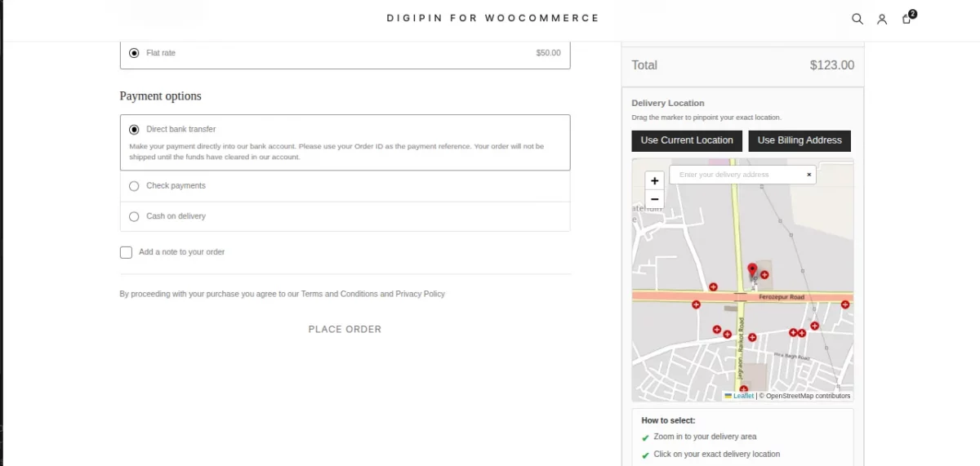Screen dimensions: 980x466
Task: Click the PLACE ORDER button
Action: pyautogui.click(x=345, y=330)
